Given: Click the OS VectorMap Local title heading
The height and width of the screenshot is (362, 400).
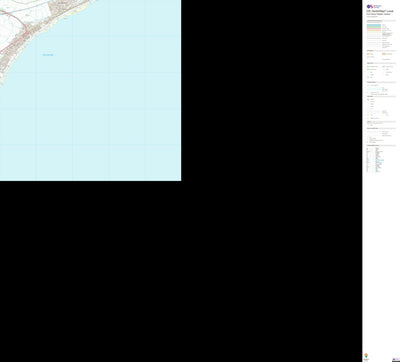Looking at the screenshot, I should pyautogui.click(x=380, y=11).
